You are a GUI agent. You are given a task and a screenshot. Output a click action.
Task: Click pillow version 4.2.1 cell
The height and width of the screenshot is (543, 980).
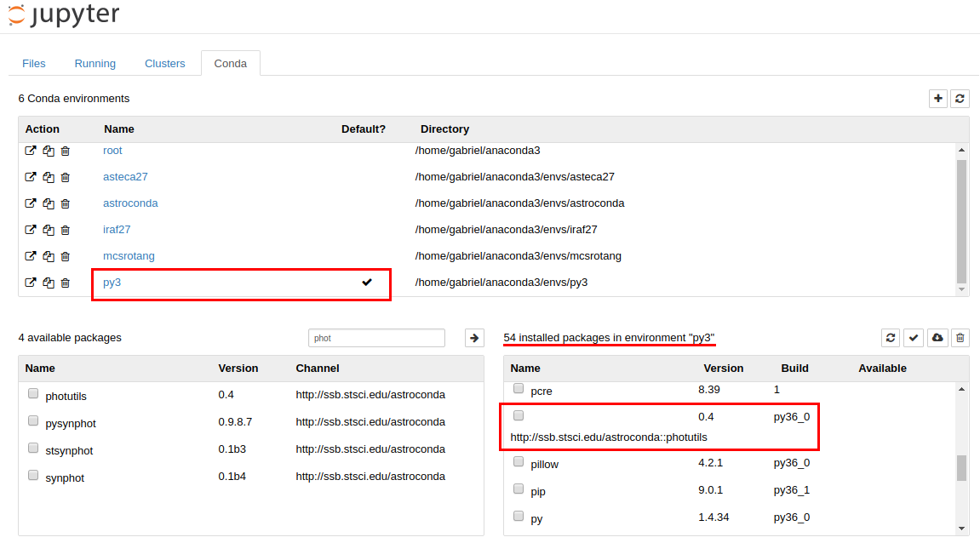tap(711, 463)
